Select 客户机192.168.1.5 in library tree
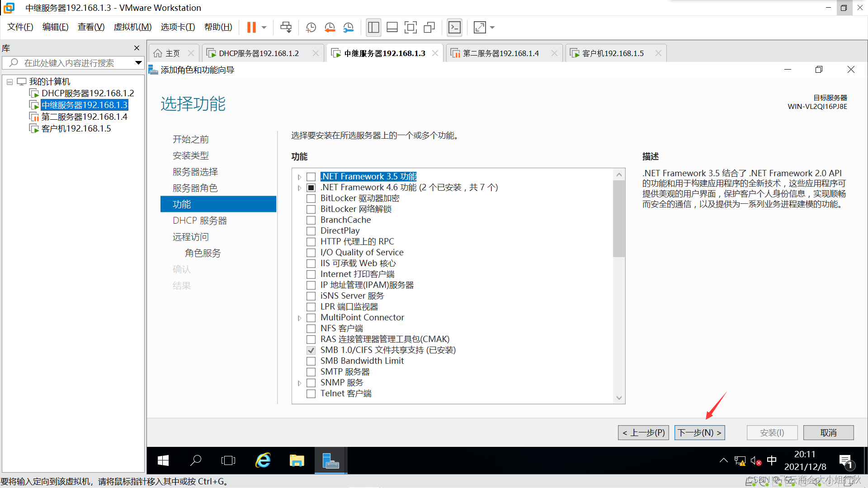The width and height of the screenshot is (868, 488). [76, 129]
